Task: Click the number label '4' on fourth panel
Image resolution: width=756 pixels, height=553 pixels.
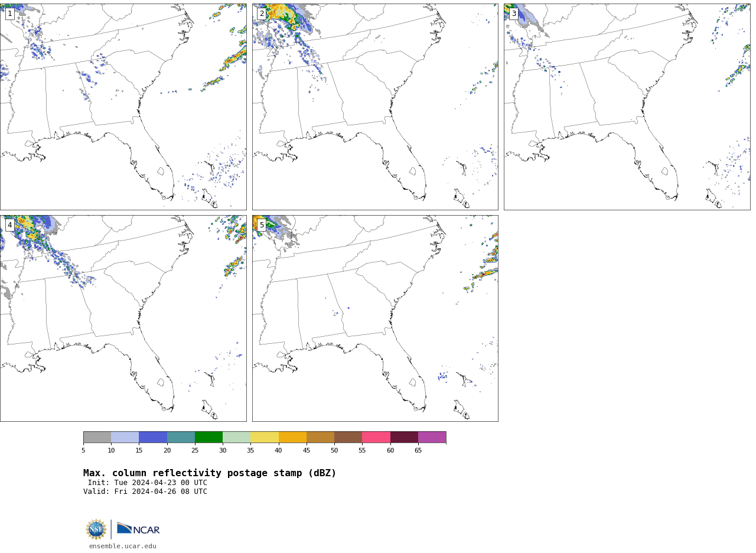Action: 9,225
